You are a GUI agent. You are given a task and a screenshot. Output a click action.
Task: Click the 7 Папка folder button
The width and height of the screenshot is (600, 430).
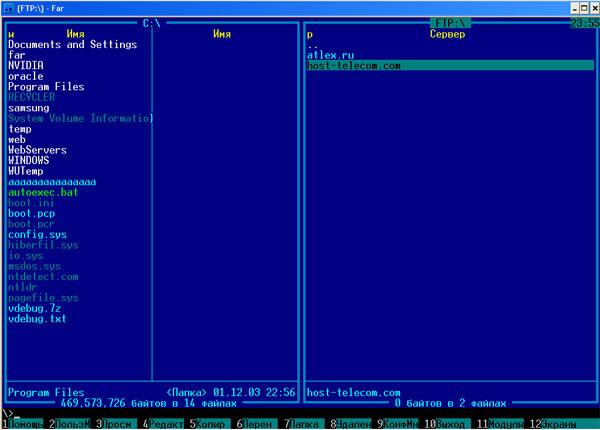303,424
